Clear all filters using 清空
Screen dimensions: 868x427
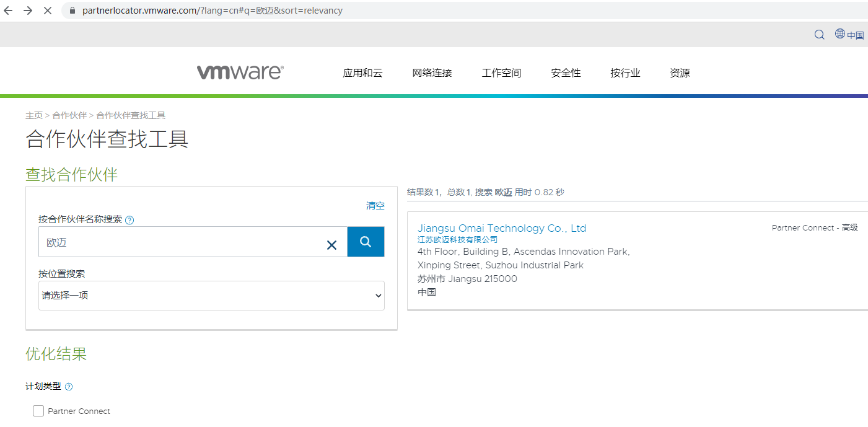pos(375,206)
